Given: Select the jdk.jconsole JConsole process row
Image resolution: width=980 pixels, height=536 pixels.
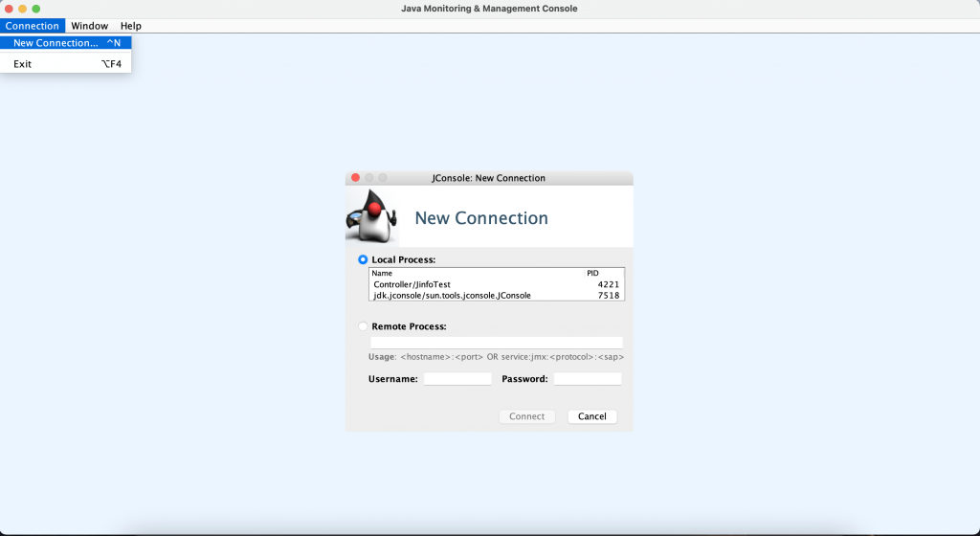Looking at the screenshot, I should point(497,296).
